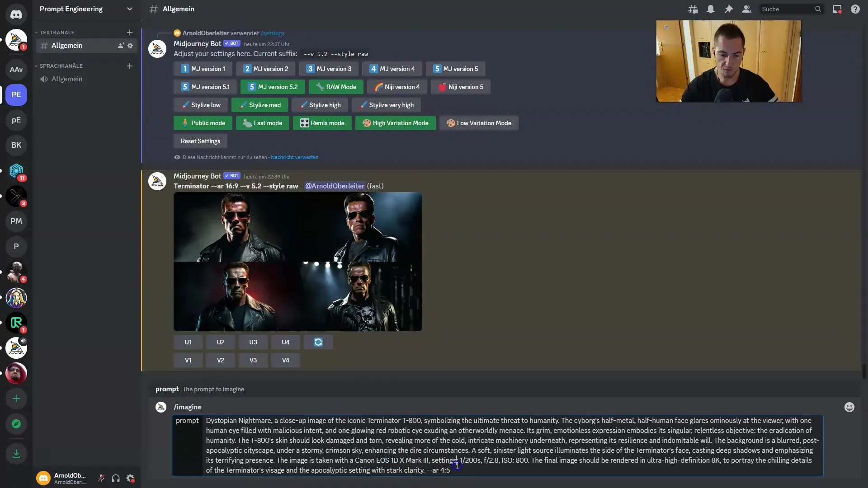Select Stylize low option
This screenshot has width=868, height=488.
pyautogui.click(x=201, y=105)
